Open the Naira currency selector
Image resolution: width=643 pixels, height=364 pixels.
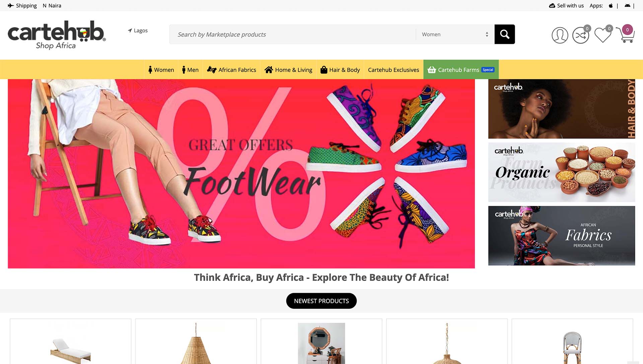coord(52,6)
